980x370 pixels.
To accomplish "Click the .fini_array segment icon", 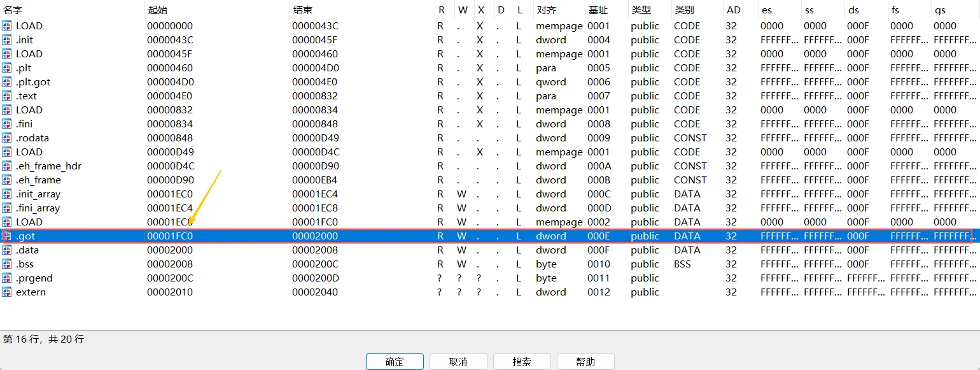I will click(7, 208).
